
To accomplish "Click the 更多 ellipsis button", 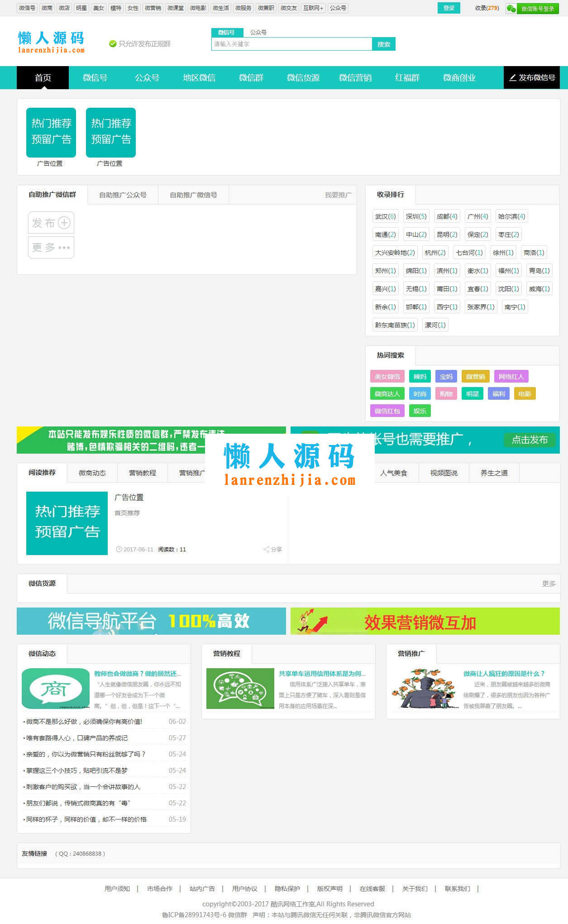I will (x=51, y=247).
